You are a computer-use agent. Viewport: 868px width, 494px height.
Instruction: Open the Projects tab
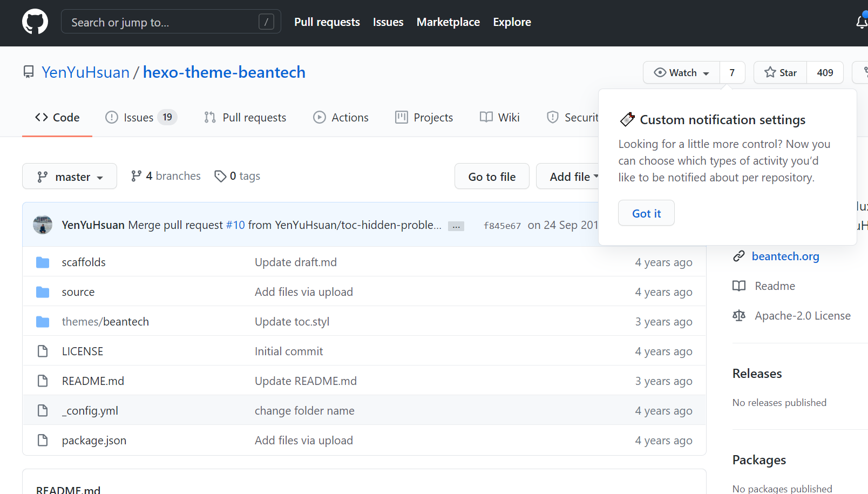point(424,118)
